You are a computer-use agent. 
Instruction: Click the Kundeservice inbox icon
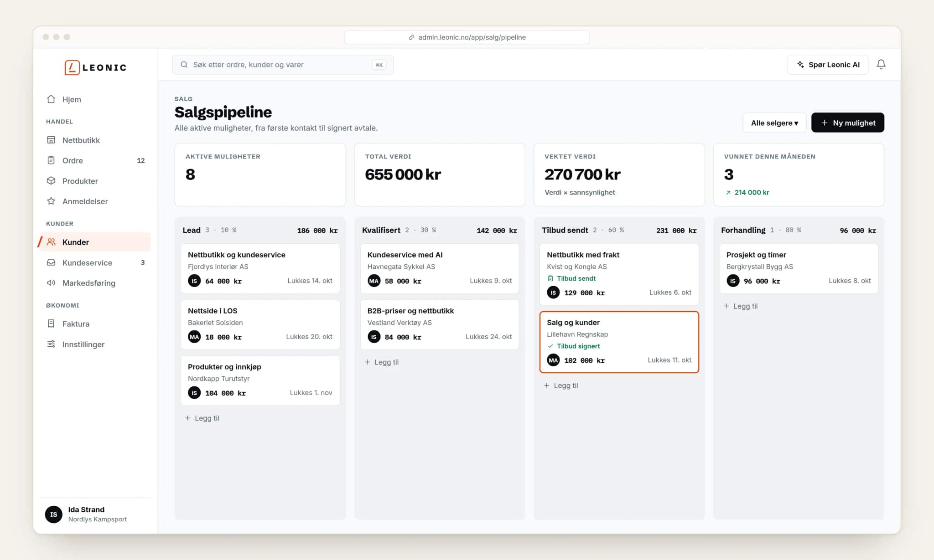51,262
